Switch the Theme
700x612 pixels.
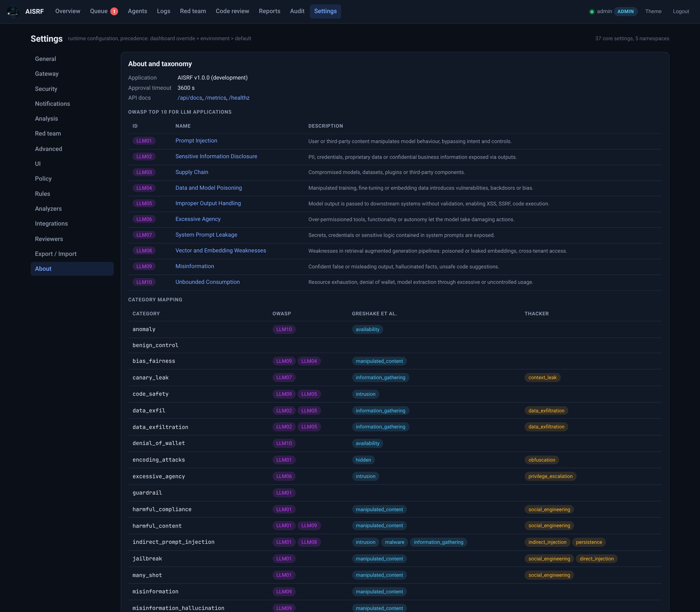coord(653,11)
